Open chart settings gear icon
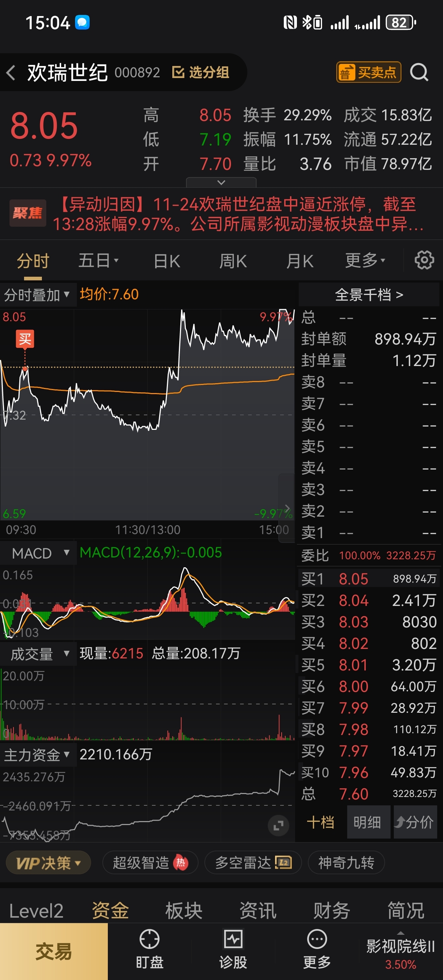The image size is (443, 980). (424, 260)
